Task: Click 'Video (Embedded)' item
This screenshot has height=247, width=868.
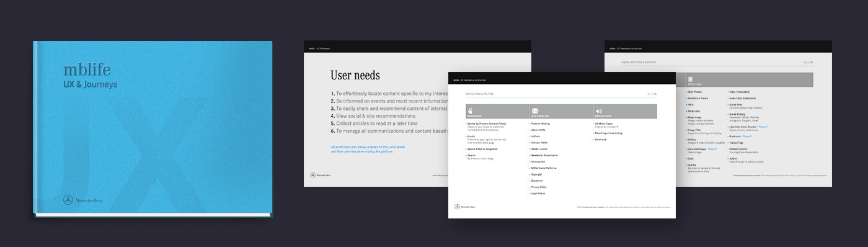Action: [x=739, y=92]
